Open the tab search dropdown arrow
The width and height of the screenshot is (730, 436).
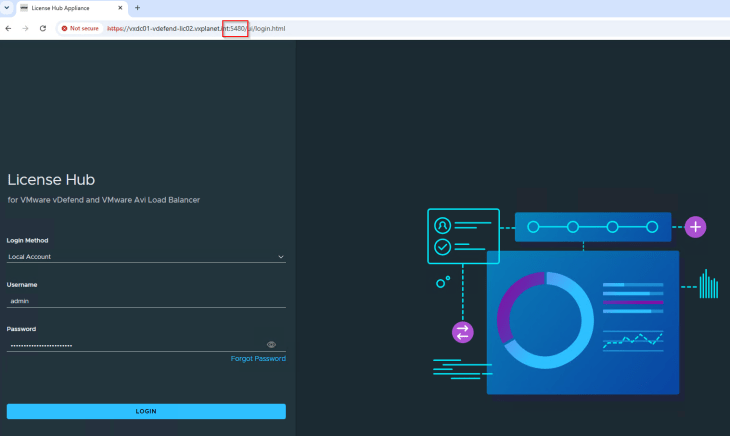(7, 8)
